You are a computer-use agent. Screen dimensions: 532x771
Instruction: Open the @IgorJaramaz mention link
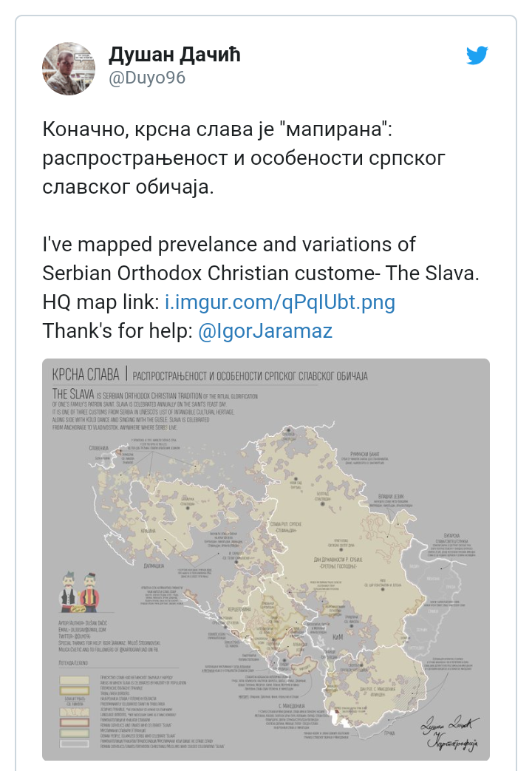coord(265,331)
